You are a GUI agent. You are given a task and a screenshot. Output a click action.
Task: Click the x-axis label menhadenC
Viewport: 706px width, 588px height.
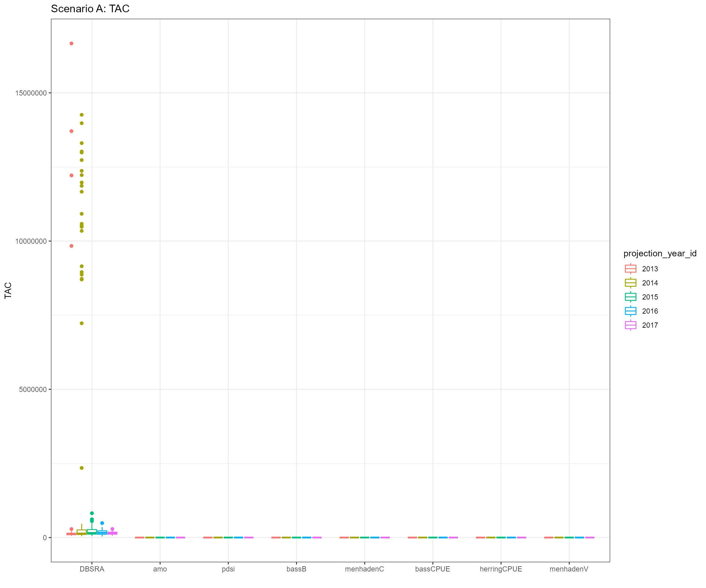click(364, 569)
